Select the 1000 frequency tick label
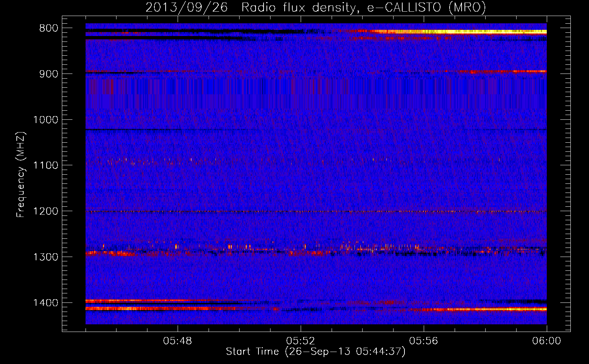 [46, 120]
